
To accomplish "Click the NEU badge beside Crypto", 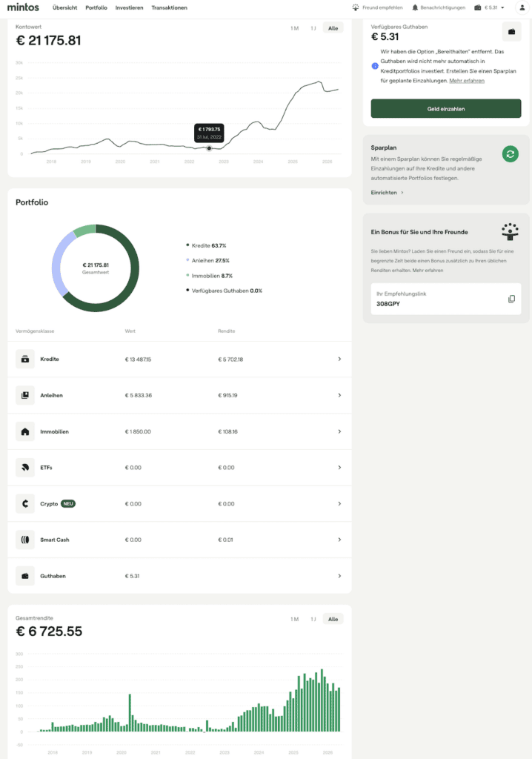I will point(68,504).
